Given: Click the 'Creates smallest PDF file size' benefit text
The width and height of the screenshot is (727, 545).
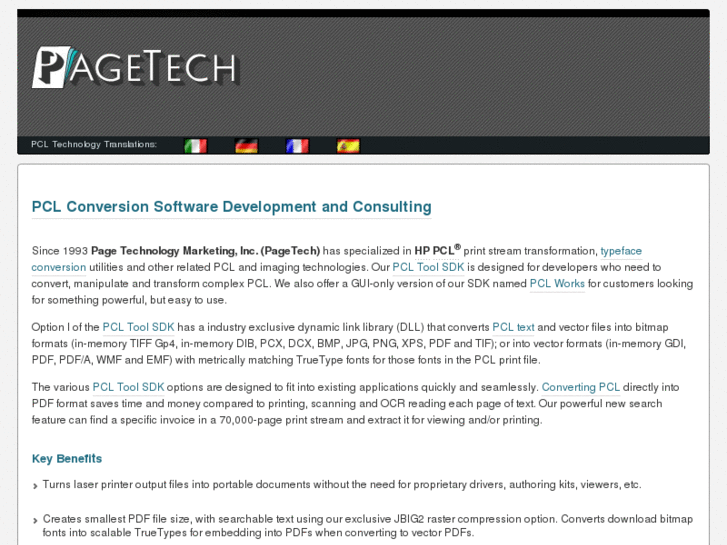Looking at the screenshot, I should coord(368,526).
